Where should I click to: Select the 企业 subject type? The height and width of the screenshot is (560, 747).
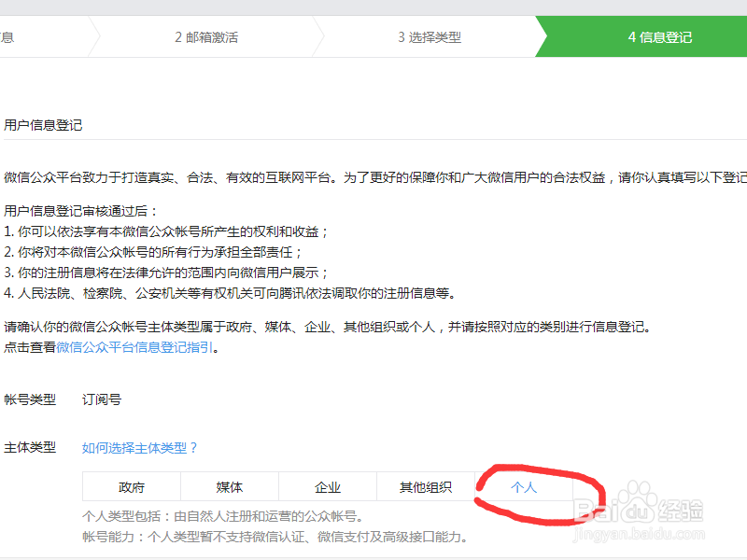coord(328,486)
